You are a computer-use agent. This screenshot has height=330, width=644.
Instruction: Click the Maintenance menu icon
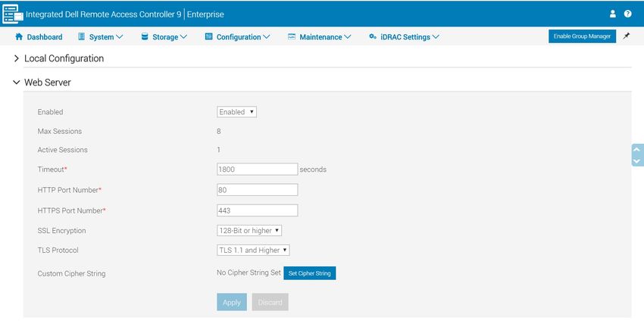[x=292, y=36]
